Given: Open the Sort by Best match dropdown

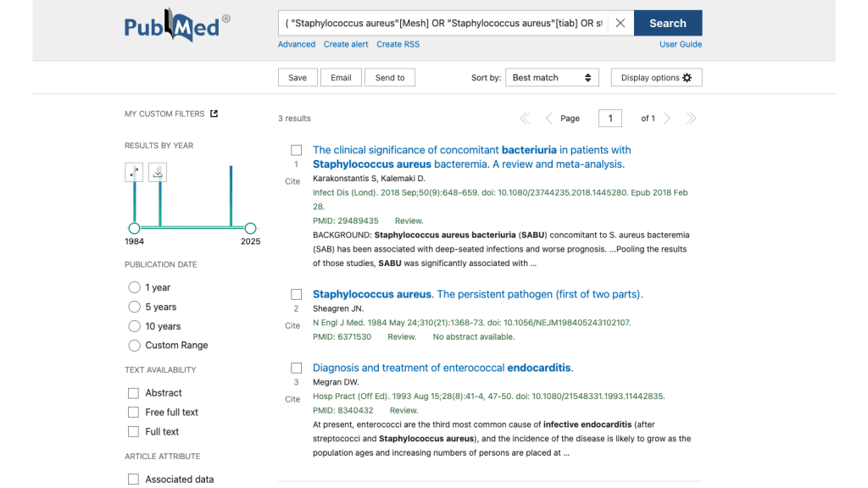Looking at the screenshot, I should tap(552, 78).
